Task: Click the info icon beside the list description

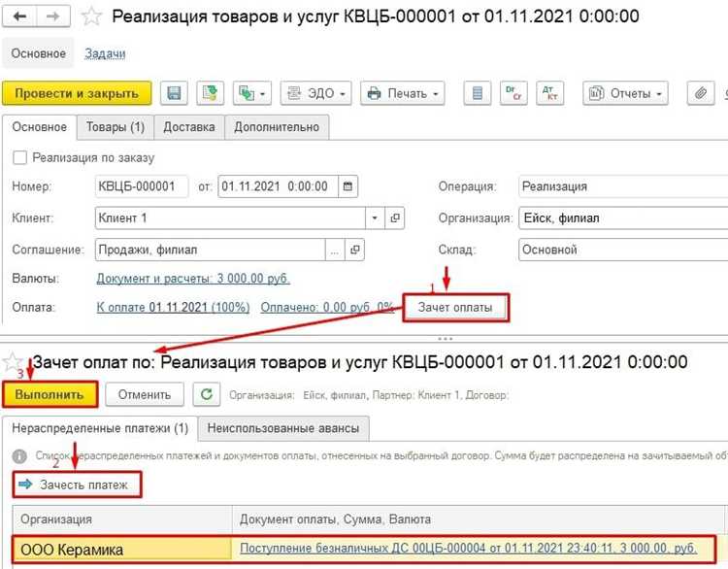Action: click(19, 456)
